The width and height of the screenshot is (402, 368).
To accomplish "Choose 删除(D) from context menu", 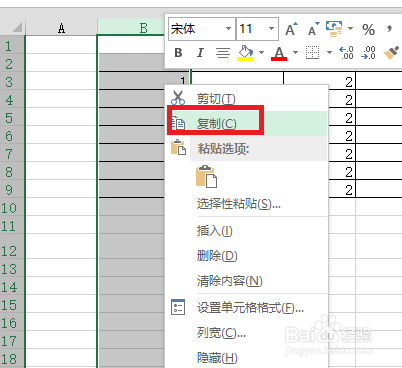I will pyautogui.click(x=247, y=256).
